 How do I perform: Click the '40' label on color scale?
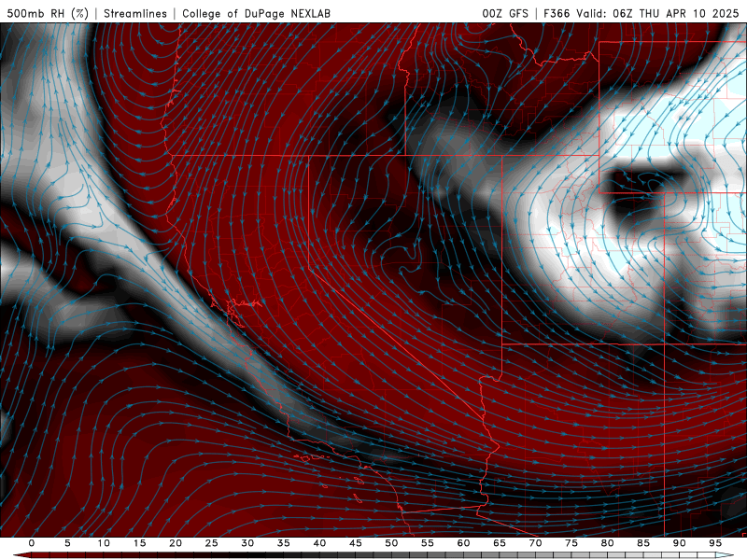click(x=319, y=543)
